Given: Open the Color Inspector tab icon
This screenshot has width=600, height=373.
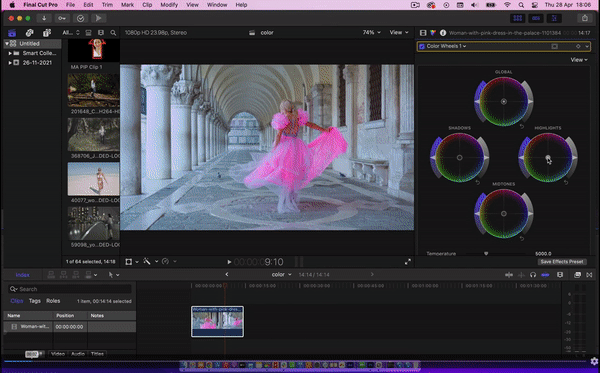Looking at the screenshot, I should 433,33.
